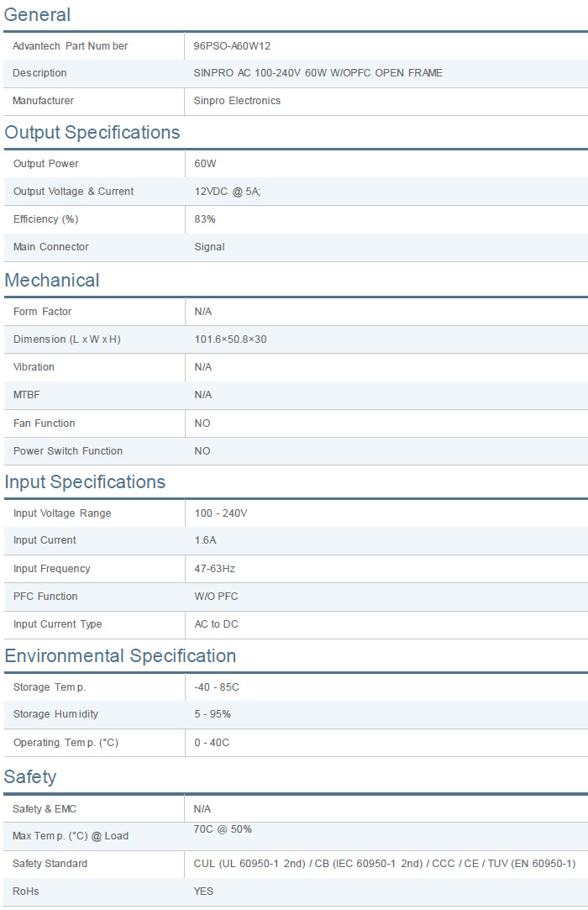The image size is (588, 910).
Task: Click the Fan Function row label
Action: pyautogui.click(x=44, y=423)
